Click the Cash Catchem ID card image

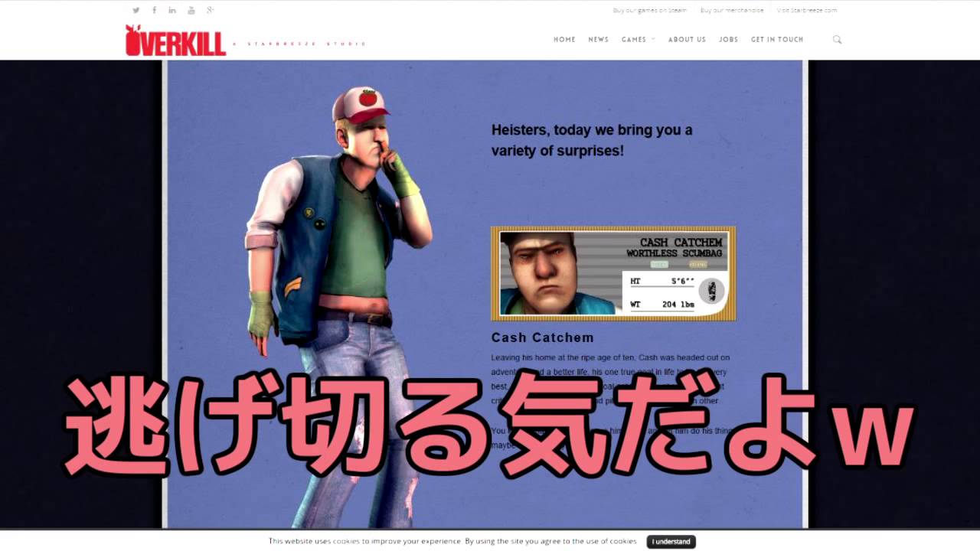click(x=613, y=273)
